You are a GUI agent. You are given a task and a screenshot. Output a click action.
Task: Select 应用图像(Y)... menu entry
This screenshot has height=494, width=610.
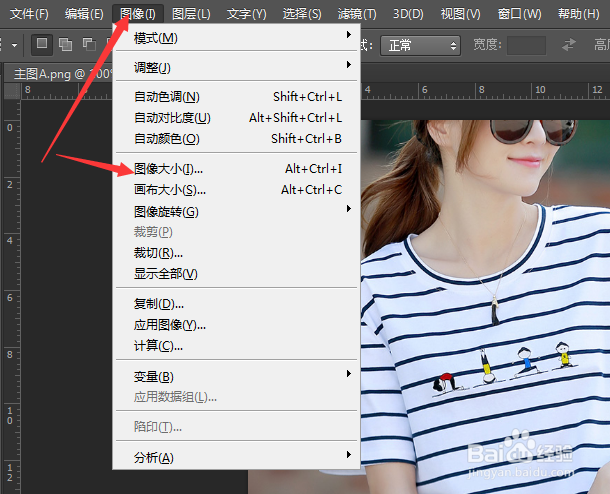(237, 324)
